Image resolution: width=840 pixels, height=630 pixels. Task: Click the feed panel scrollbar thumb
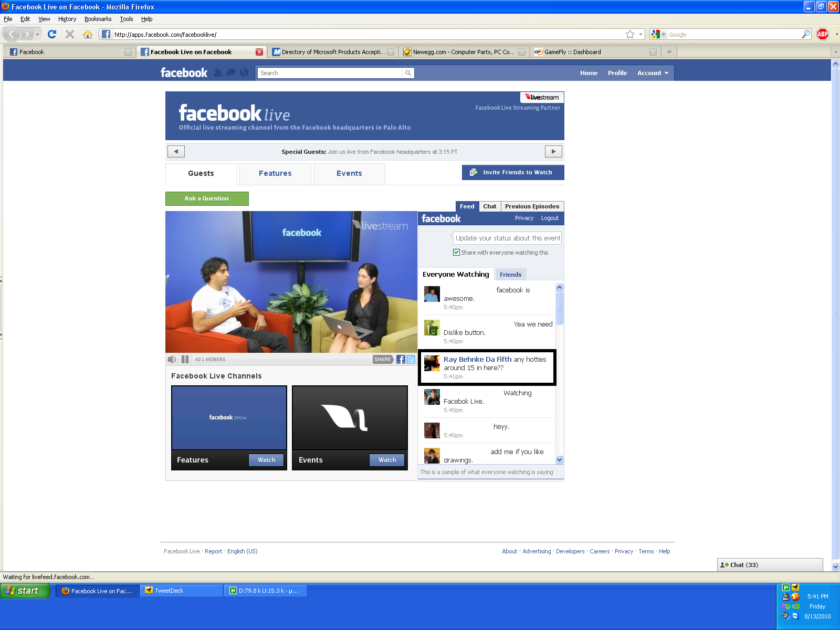pyautogui.click(x=559, y=308)
